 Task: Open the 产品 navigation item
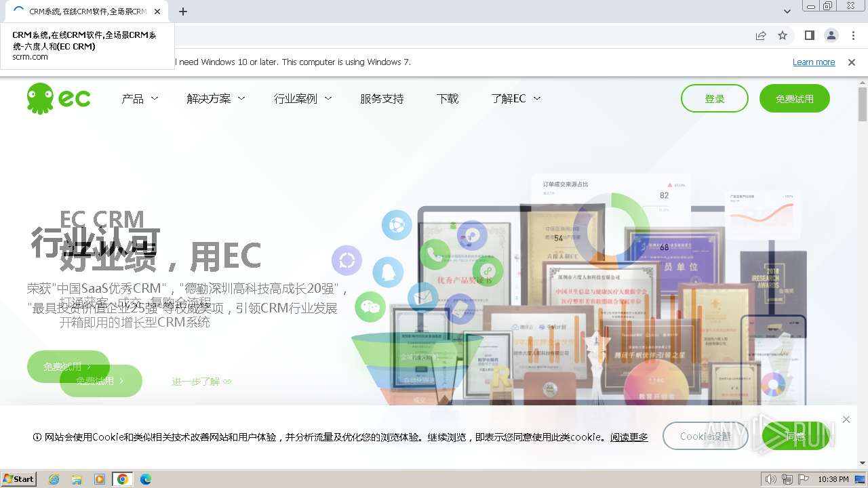click(133, 99)
